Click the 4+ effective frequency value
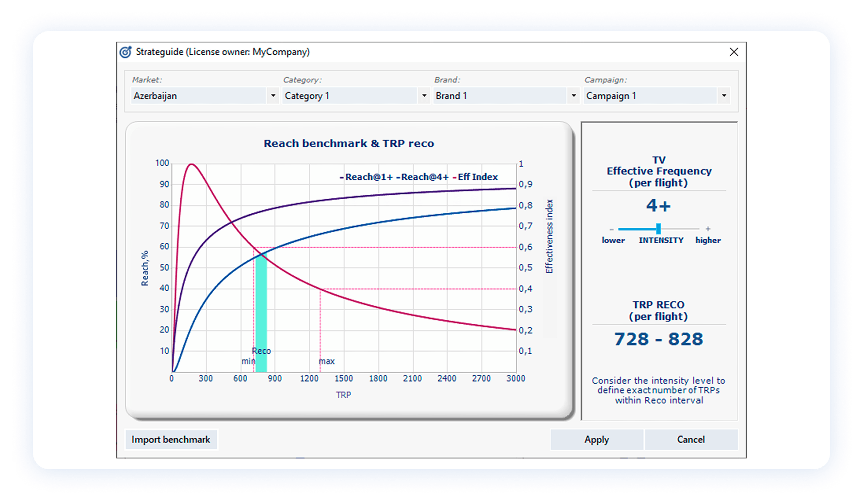Image resolution: width=863 pixels, height=504 pixels. click(x=658, y=206)
